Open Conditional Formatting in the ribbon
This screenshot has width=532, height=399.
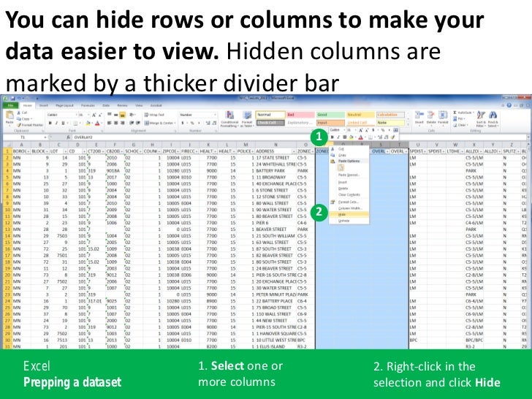pos(229,119)
